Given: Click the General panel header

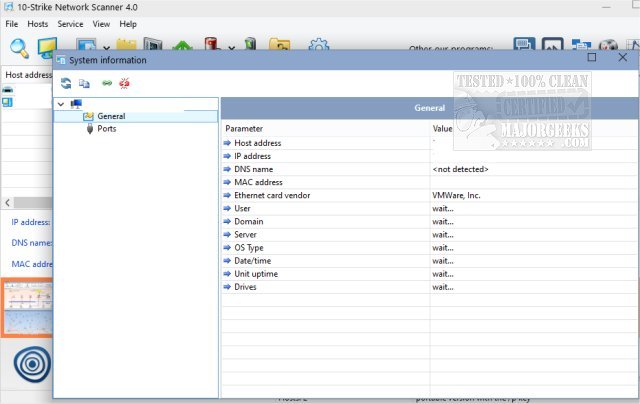Looking at the screenshot, I should point(429,108).
